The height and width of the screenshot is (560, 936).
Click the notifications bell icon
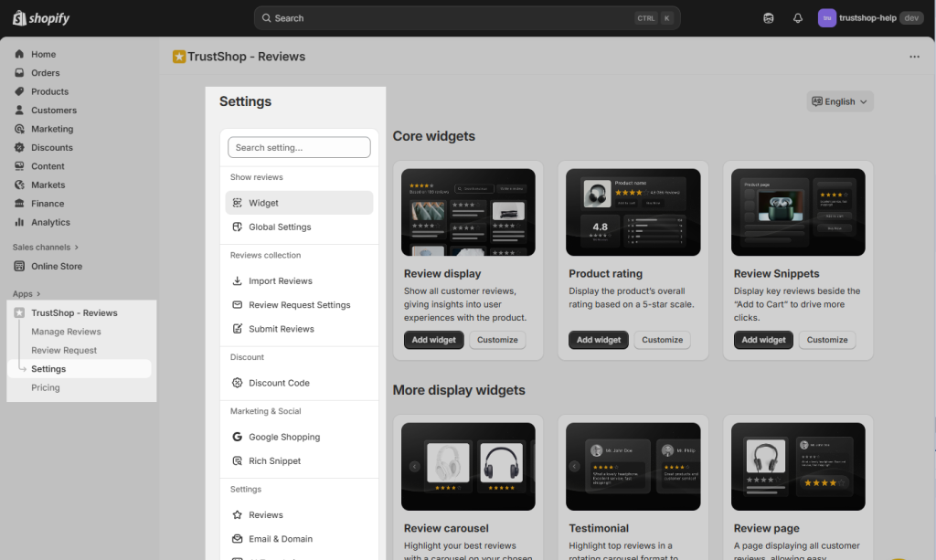(x=798, y=18)
